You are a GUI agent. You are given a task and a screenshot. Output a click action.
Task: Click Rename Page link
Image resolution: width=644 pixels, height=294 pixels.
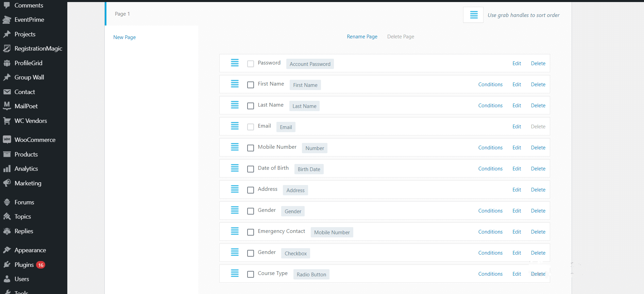click(x=362, y=37)
